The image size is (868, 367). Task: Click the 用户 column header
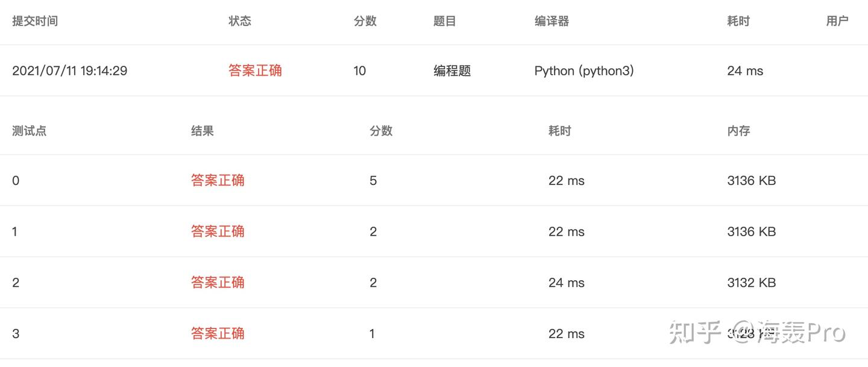coord(837,21)
